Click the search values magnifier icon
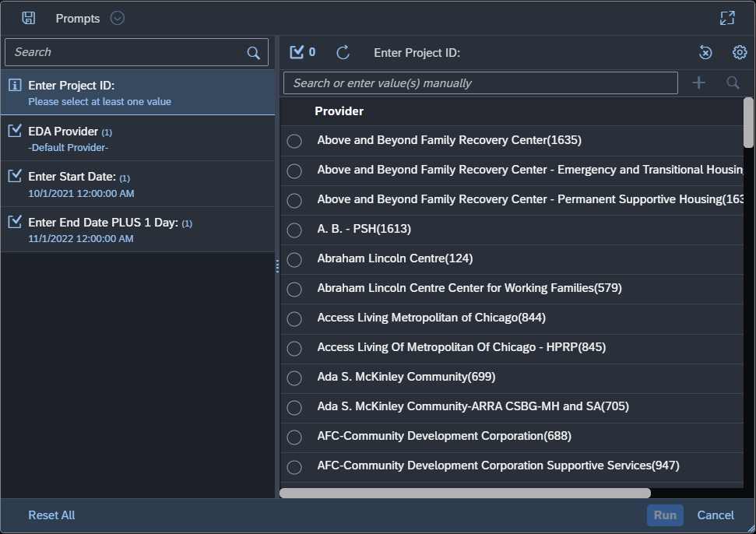Image resolution: width=756 pixels, height=534 pixels. pos(733,83)
